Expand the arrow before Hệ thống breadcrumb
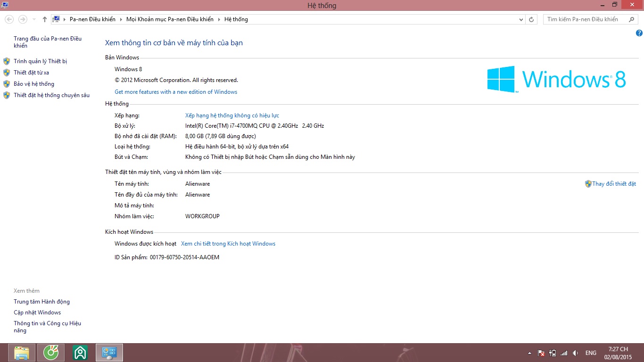The height and width of the screenshot is (362, 644). click(219, 19)
